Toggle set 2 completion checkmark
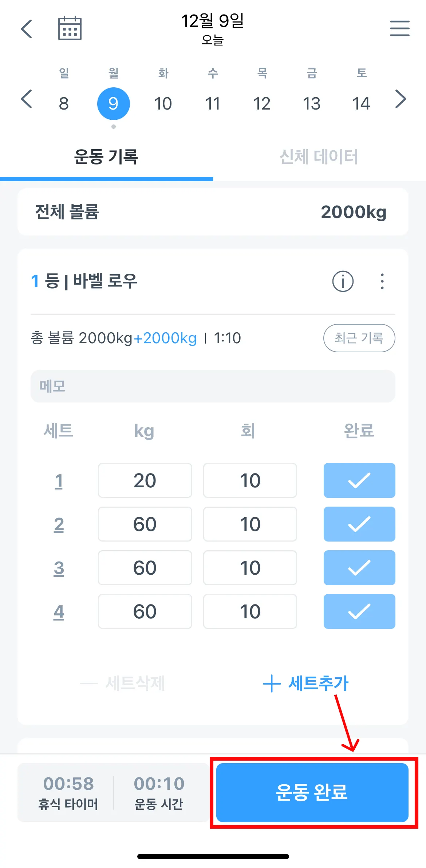Screen dimensions: 426x868 click(x=359, y=524)
